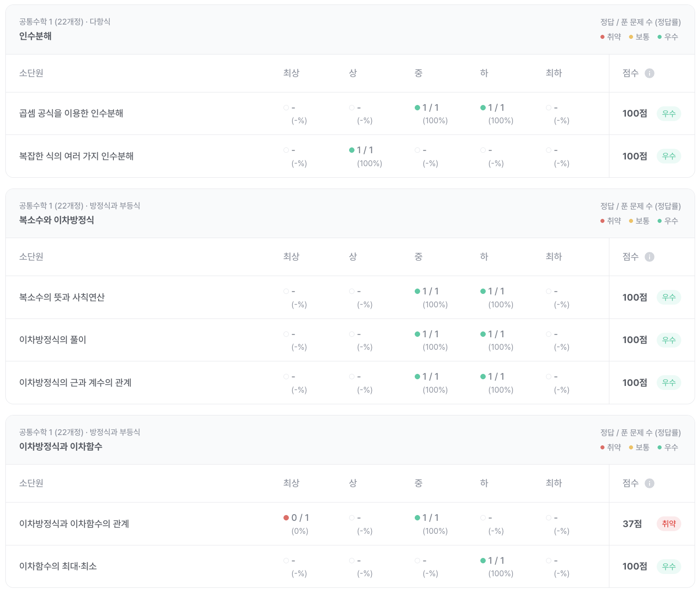
Task: Click yellow 보통 legend dot in 복소수와 이차방정식 header
Action: coord(631,221)
